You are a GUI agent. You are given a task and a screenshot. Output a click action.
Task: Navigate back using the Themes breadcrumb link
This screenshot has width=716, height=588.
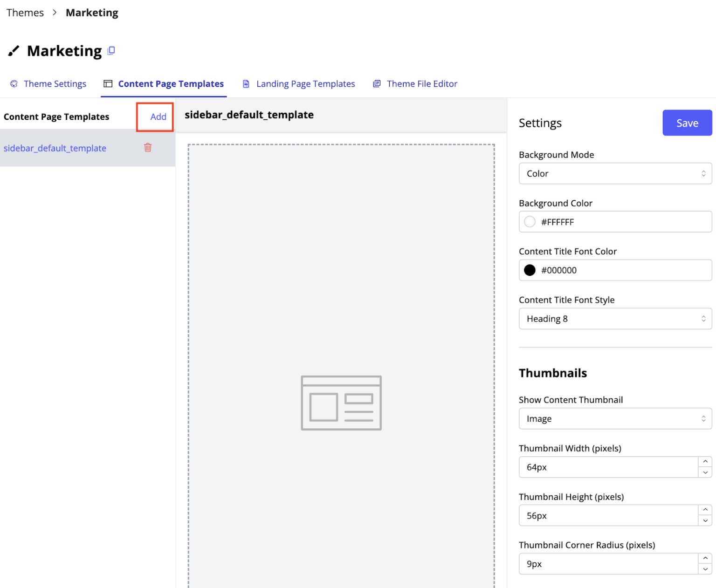[x=25, y=13]
